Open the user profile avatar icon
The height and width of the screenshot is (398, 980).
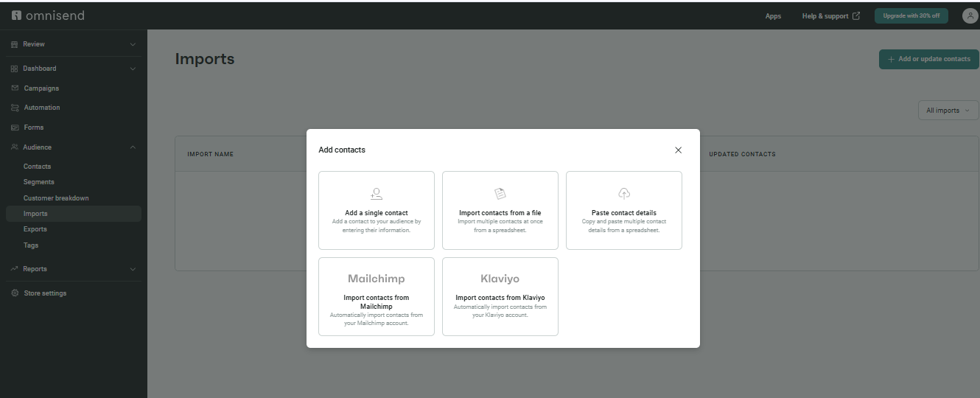pos(970,16)
